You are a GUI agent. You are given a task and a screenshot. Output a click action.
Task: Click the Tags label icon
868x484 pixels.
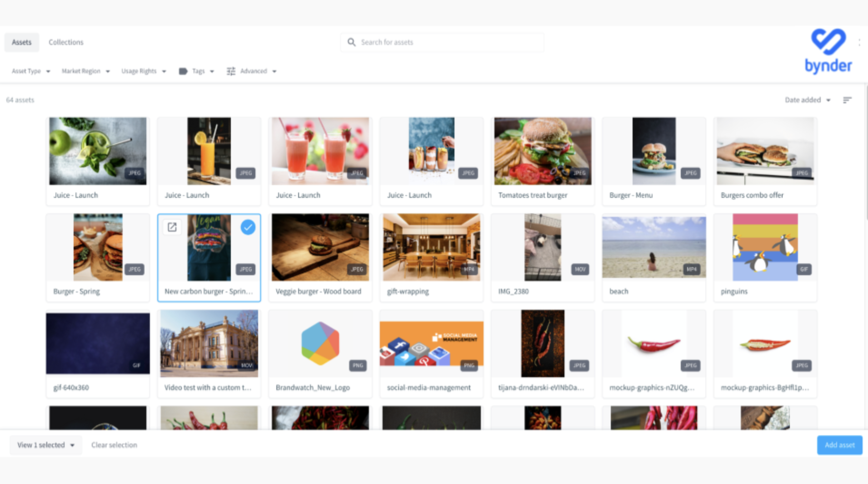[x=183, y=71]
